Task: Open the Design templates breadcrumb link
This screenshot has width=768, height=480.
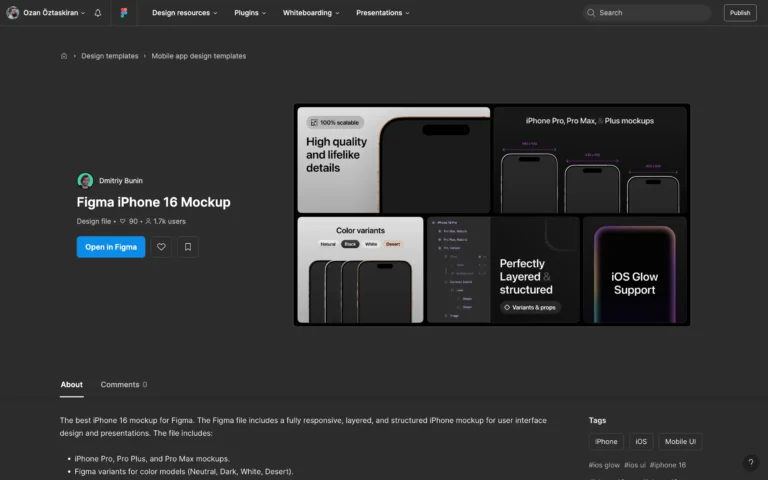Action: click(110, 56)
